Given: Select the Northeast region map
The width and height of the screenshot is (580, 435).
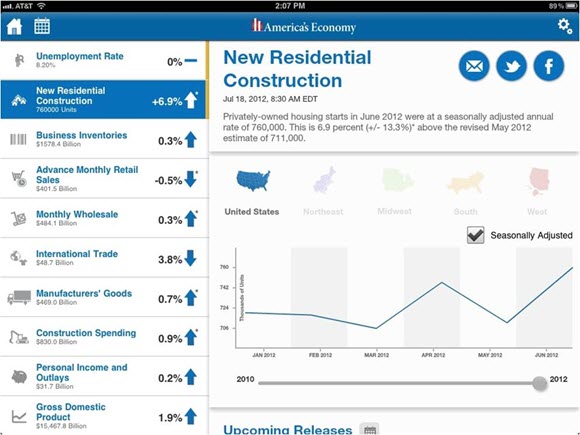Looking at the screenshot, I should 324,180.
